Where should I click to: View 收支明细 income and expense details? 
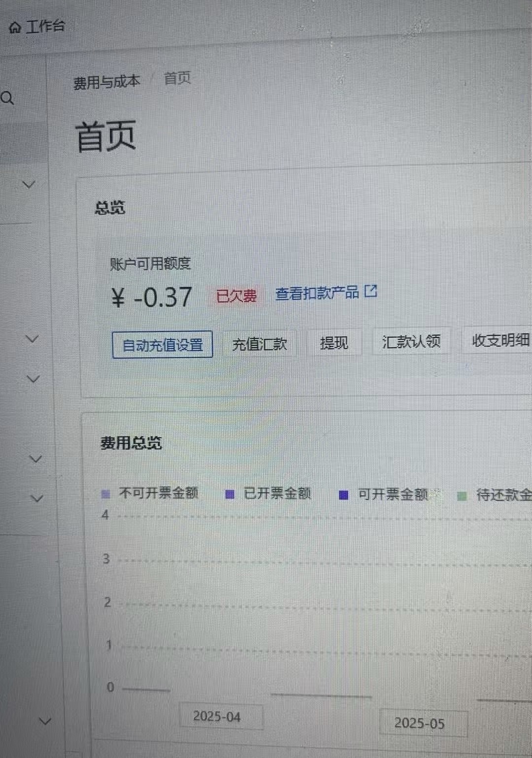(x=500, y=340)
